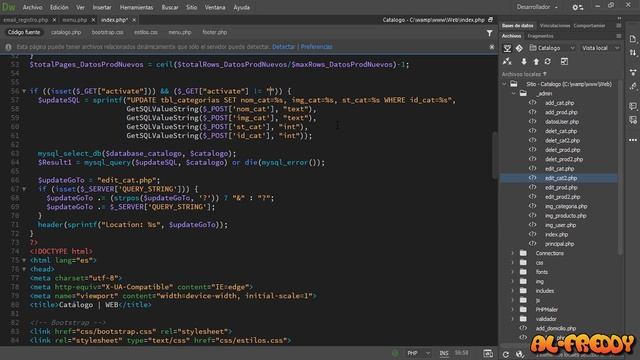The width and height of the screenshot is (640, 360).
Task: Click the filter related files funnel icon
Action: pos(489,33)
